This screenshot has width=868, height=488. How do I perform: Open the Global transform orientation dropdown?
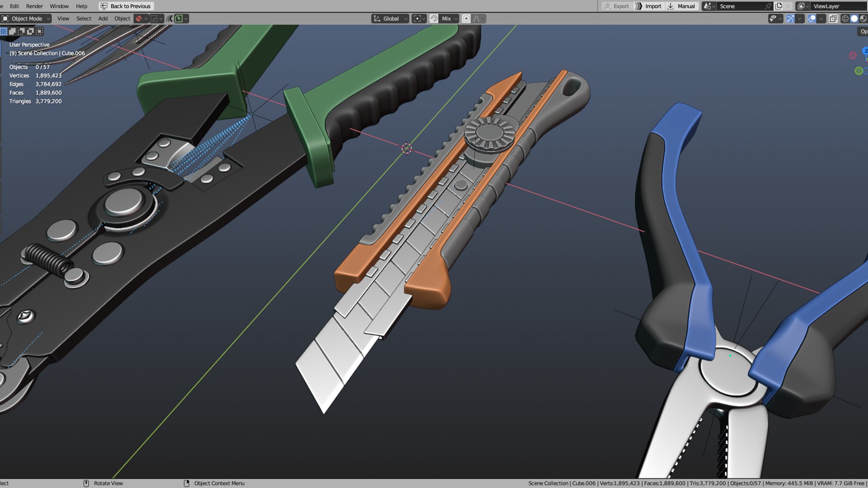tap(391, 19)
